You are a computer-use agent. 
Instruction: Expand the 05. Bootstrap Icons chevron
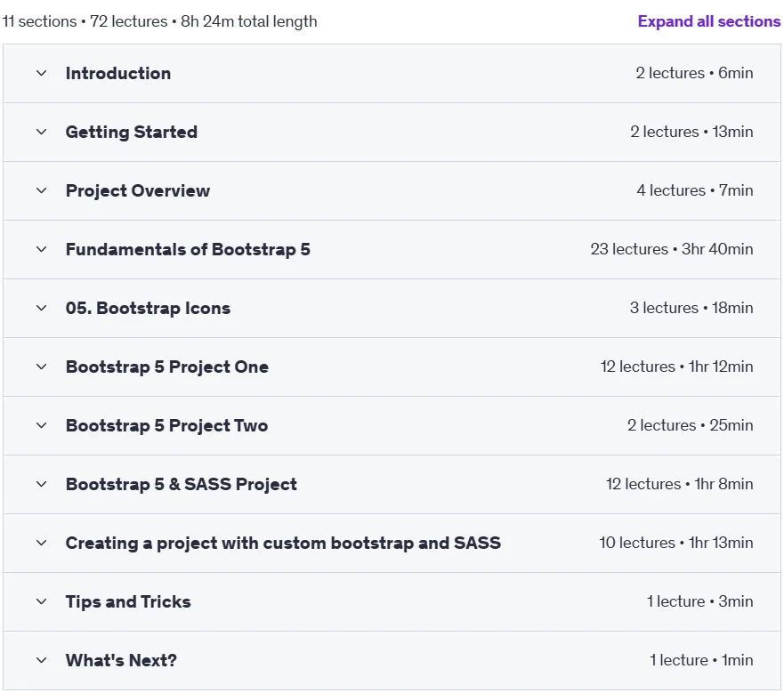click(x=42, y=309)
